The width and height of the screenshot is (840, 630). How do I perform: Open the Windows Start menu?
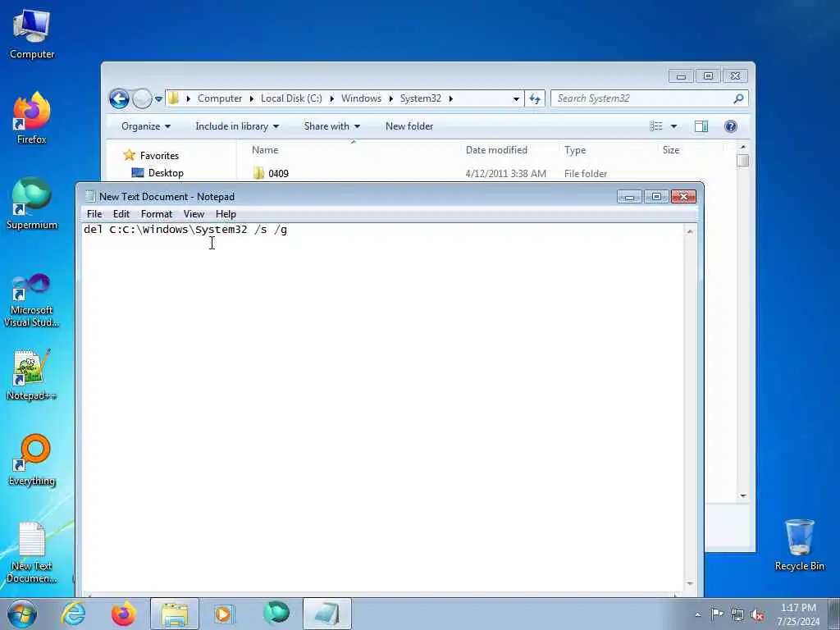coord(22,614)
